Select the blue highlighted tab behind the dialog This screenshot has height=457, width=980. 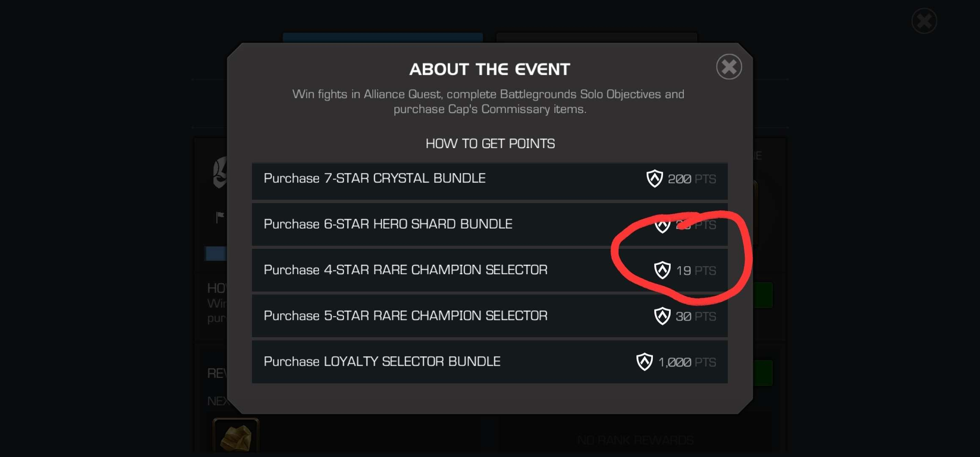(383, 38)
